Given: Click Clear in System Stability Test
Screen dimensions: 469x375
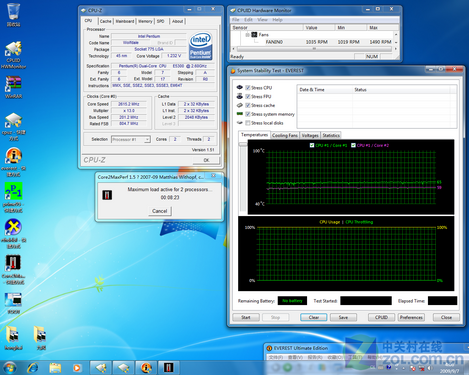Looking at the screenshot, I should coord(314,317).
